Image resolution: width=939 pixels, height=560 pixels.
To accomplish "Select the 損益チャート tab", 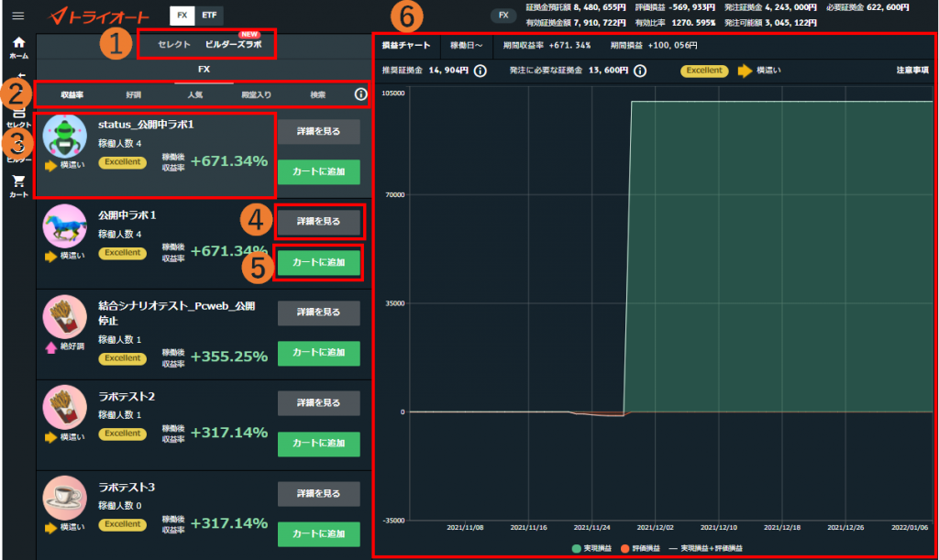I will coord(406,46).
